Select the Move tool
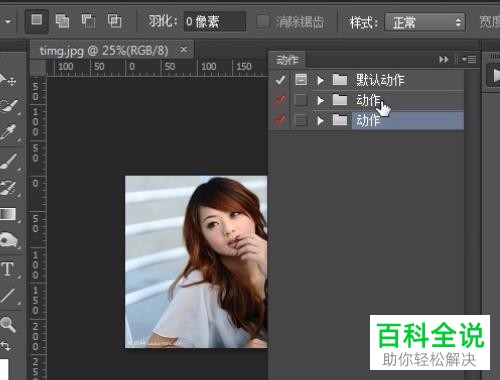Screen dimensions: 500x380 click(7, 79)
